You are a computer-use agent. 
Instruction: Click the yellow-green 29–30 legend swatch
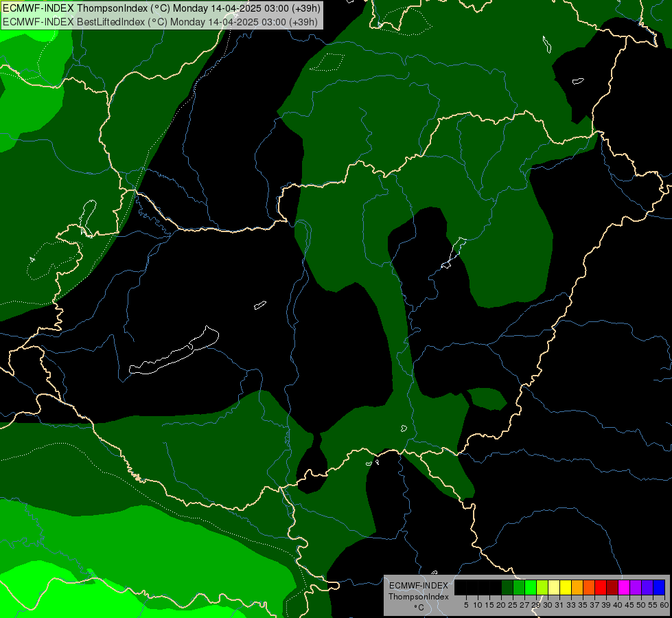point(542,587)
